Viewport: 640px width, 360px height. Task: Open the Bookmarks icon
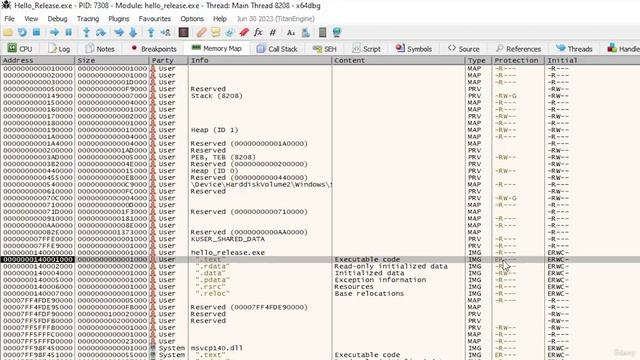pyautogui.click(x=244, y=32)
